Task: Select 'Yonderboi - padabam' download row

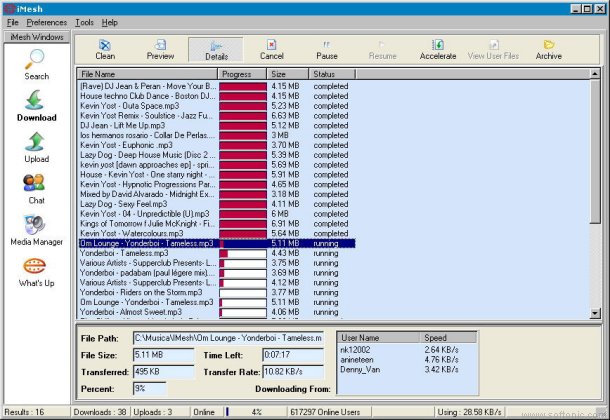Action: (216, 273)
